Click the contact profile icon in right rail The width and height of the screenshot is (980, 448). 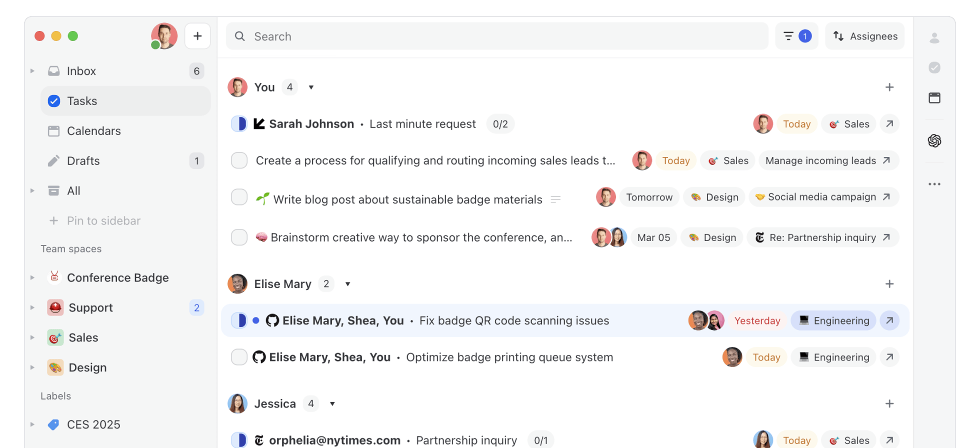[934, 38]
